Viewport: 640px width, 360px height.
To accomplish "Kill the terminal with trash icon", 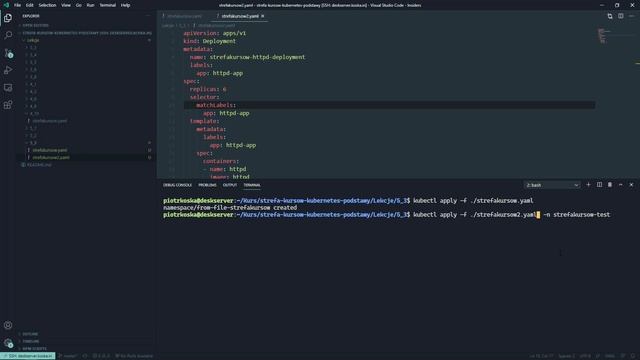I will (x=610, y=185).
